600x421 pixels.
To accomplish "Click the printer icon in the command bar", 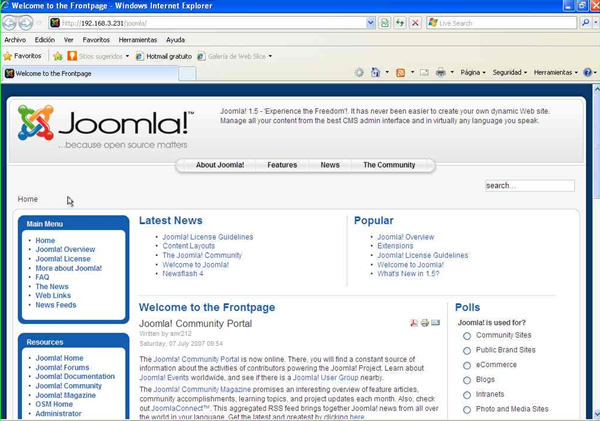I will tap(440, 72).
